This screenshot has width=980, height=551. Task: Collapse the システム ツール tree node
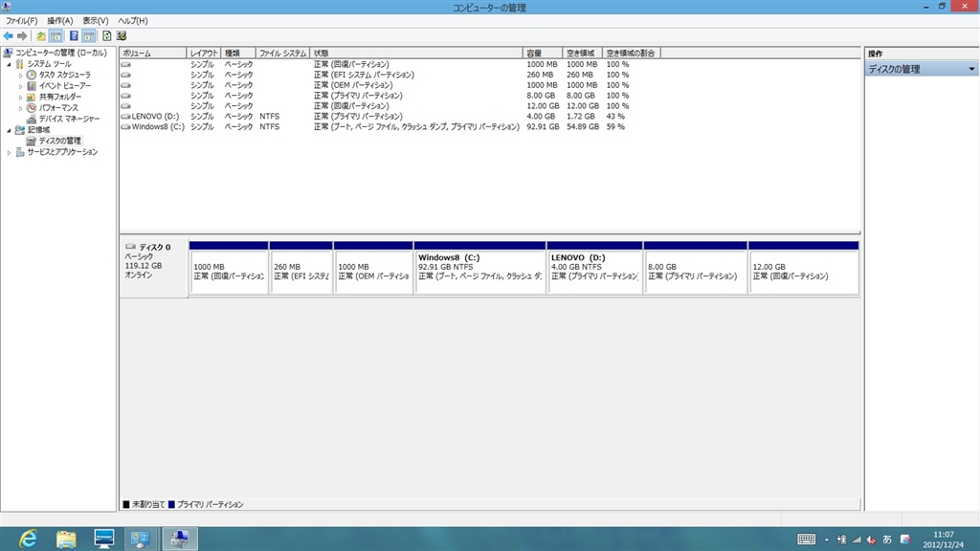coord(9,64)
